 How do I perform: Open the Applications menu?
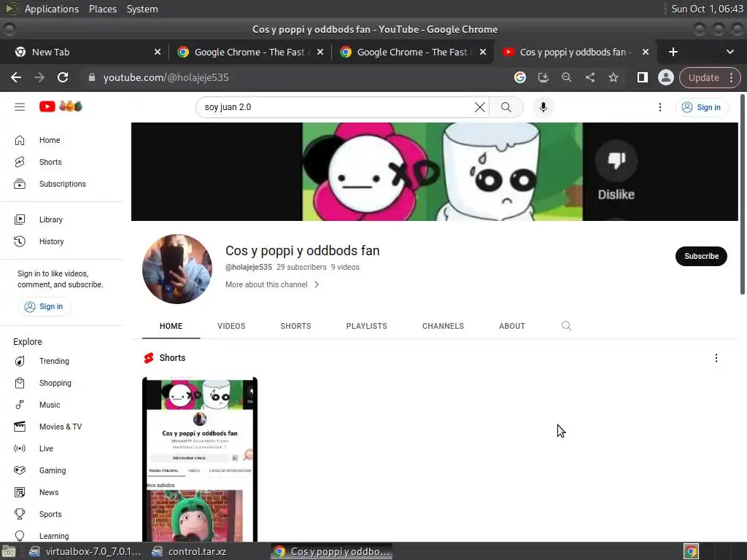52,9
